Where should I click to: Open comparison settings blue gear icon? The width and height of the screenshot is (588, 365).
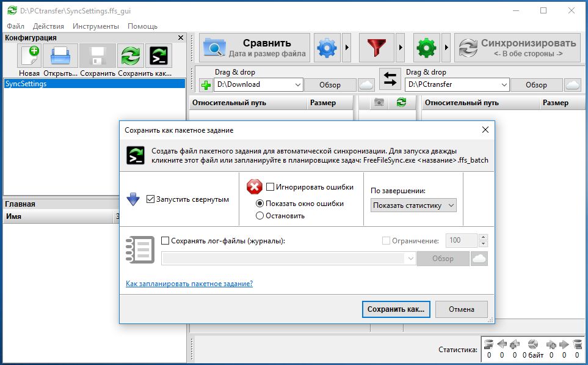pos(327,48)
